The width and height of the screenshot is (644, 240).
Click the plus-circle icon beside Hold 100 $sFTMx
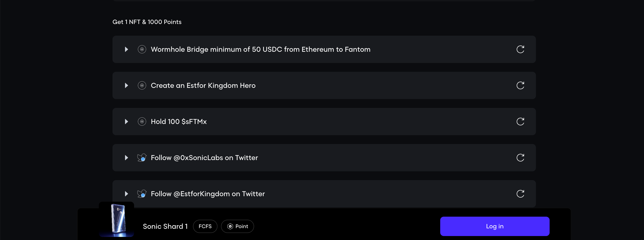pyautogui.click(x=142, y=122)
